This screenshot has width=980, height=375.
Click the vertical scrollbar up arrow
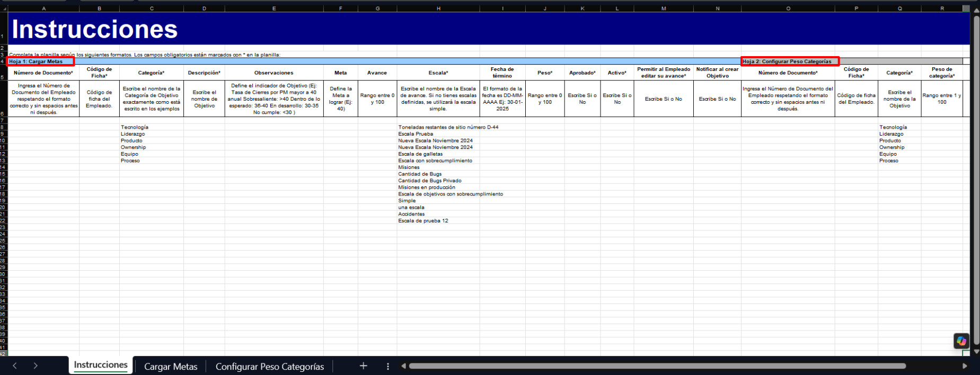976,9
